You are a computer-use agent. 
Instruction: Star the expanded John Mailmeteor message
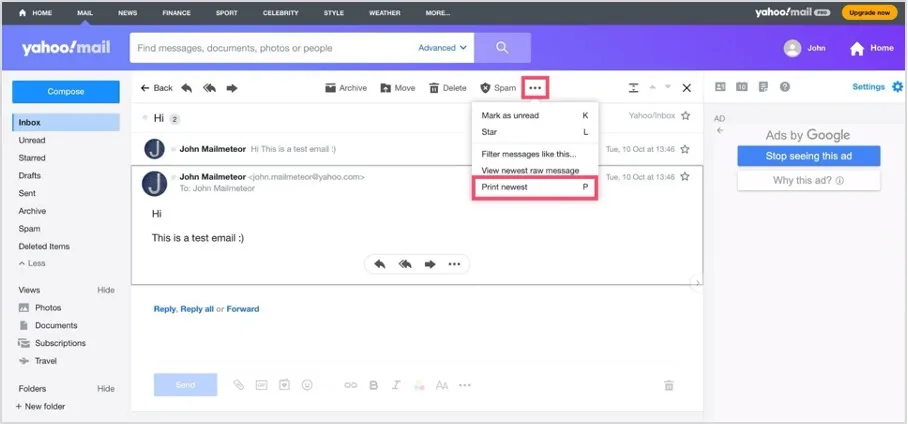685,176
